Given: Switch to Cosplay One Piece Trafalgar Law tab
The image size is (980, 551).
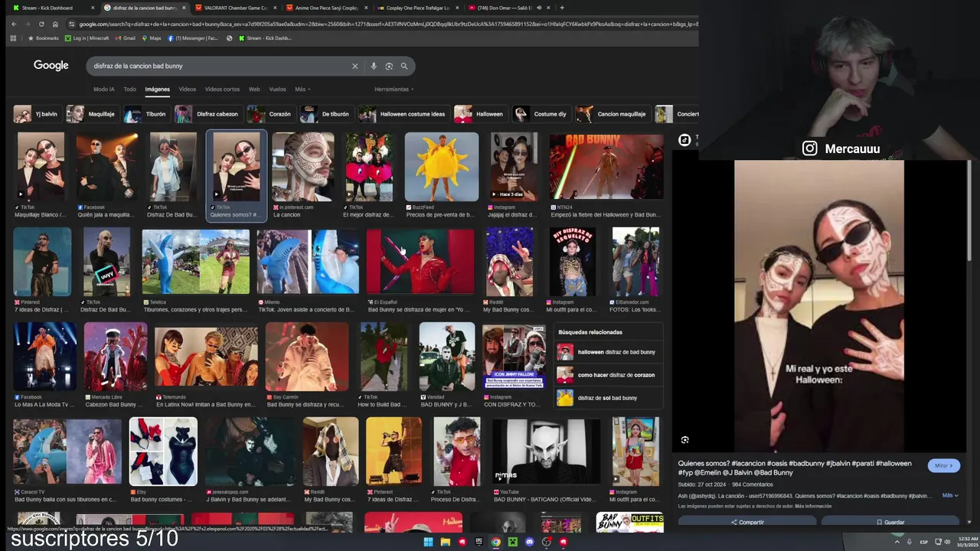Looking at the screenshot, I should point(417,8).
